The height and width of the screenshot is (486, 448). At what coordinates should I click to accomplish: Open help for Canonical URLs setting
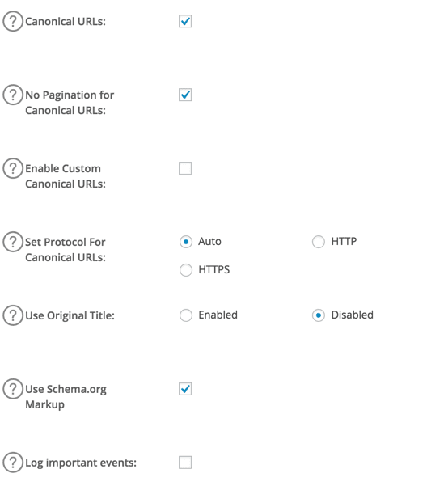13,21
